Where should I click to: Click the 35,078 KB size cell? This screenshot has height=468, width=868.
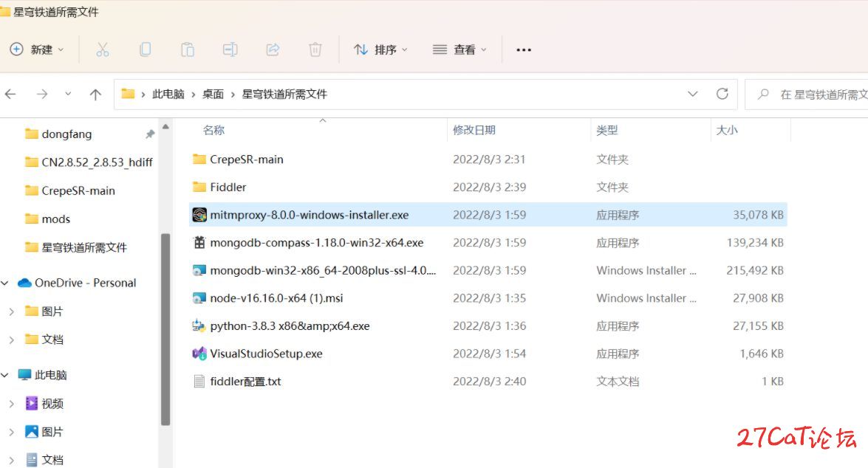[x=758, y=215]
